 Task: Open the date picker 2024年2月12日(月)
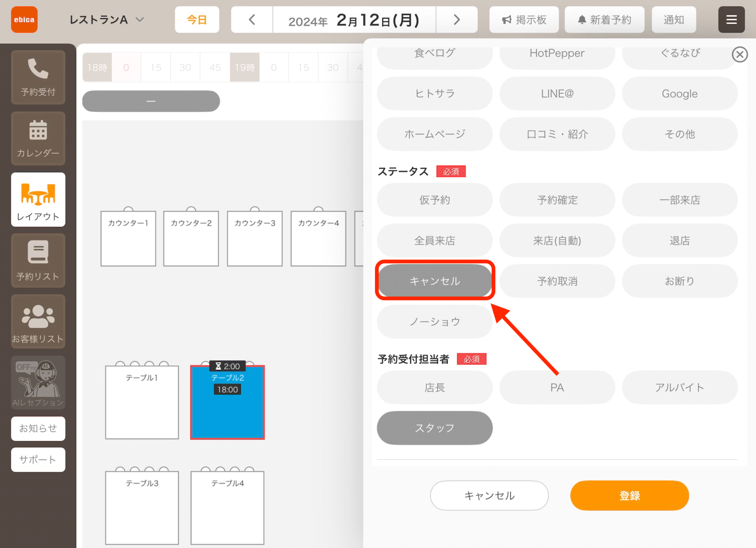click(x=354, y=20)
